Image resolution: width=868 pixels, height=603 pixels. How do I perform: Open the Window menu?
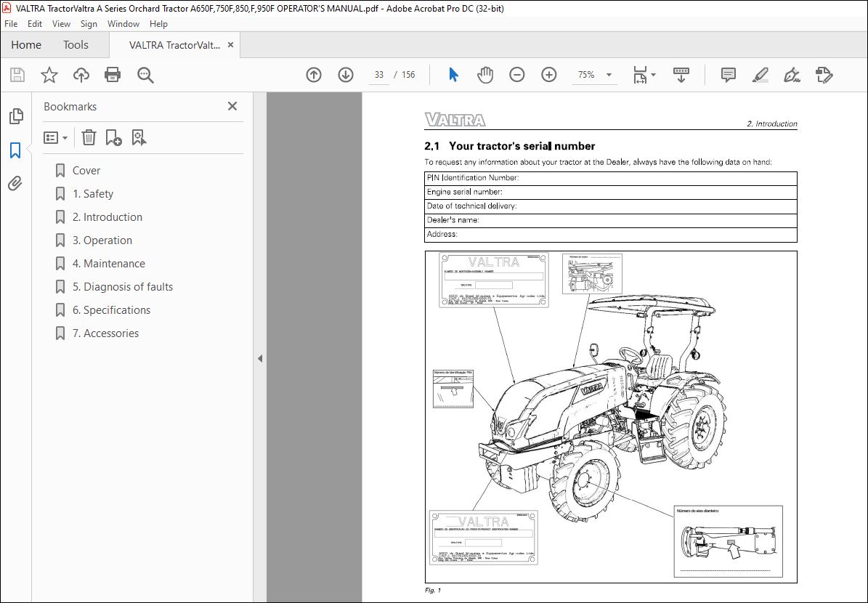pyautogui.click(x=123, y=24)
